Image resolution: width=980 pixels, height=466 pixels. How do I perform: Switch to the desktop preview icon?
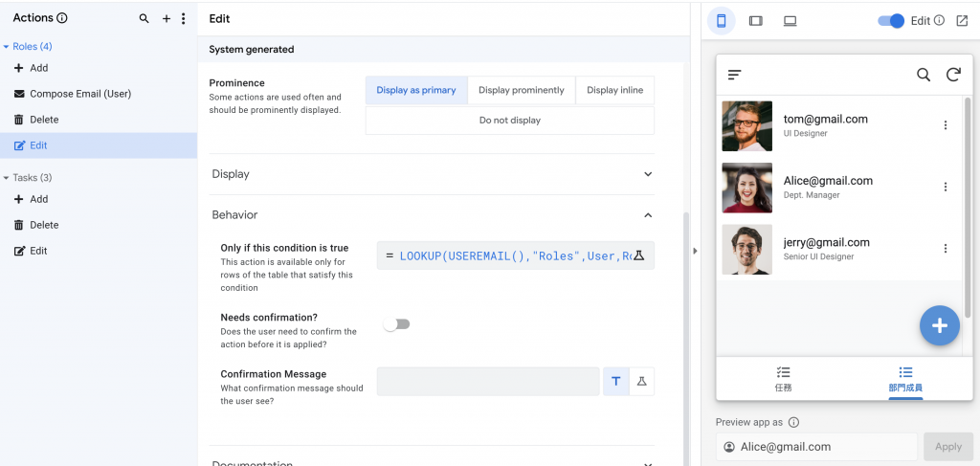[791, 21]
